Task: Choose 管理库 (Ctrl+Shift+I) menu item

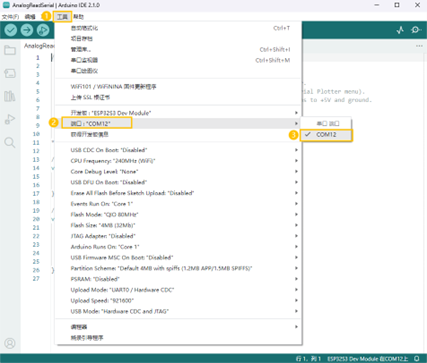Action: (178, 49)
